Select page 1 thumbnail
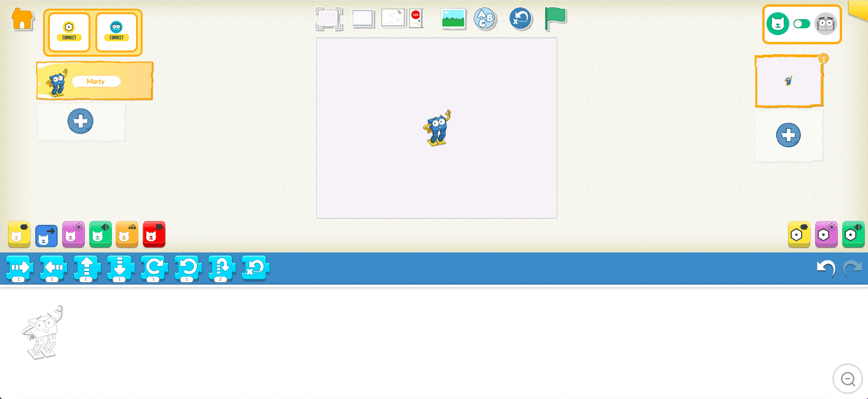 (x=789, y=81)
